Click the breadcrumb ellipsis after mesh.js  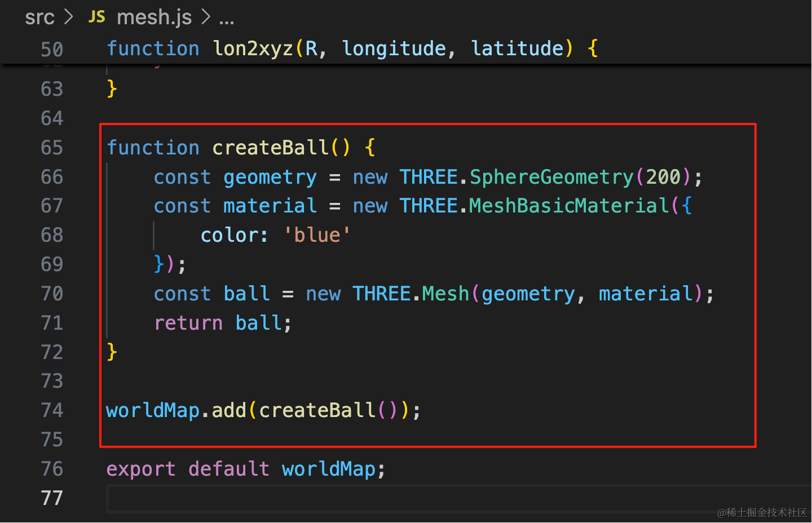(227, 21)
